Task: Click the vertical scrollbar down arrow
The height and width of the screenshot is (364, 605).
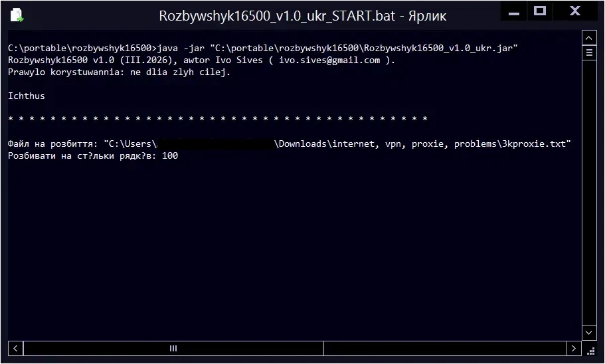Action: point(588,333)
